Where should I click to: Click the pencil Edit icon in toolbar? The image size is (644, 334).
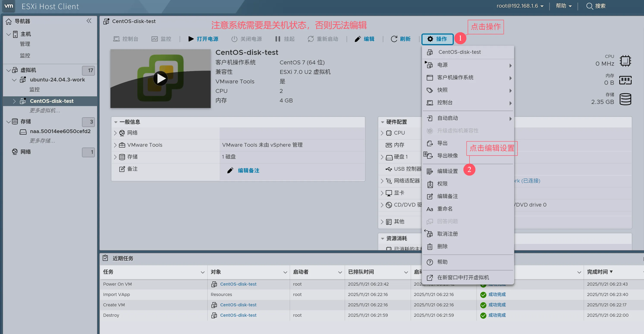pos(358,39)
